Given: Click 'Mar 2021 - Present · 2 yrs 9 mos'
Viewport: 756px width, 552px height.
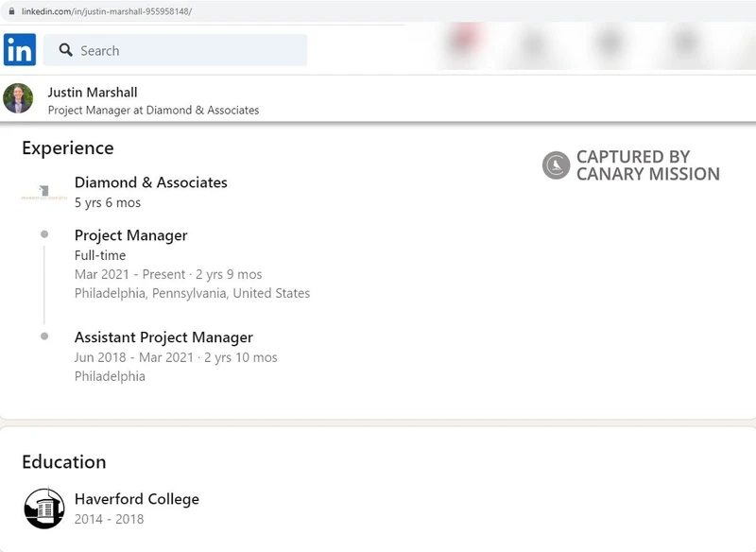Looking at the screenshot, I should (x=168, y=274).
